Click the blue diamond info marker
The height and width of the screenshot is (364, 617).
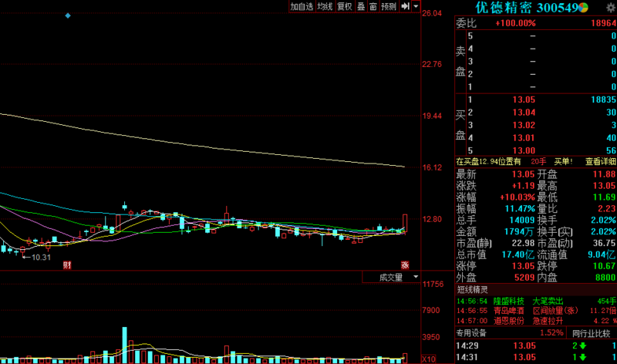(x=68, y=15)
